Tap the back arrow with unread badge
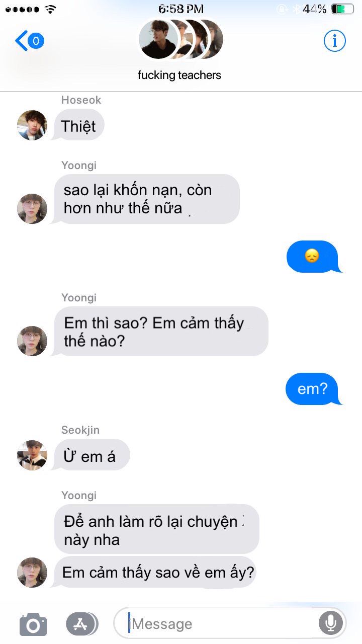This screenshot has width=362, height=644. 30,41
